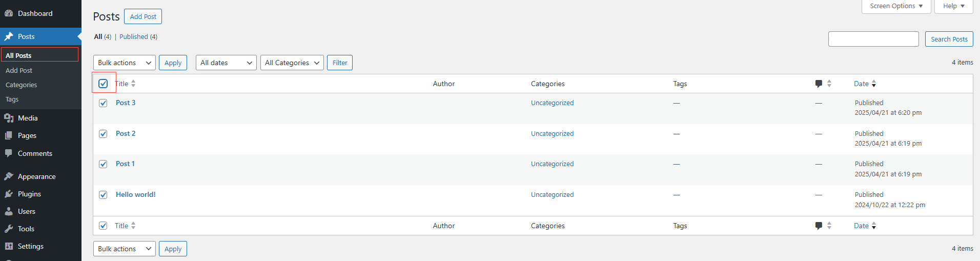Toggle the select-all checkbox in table header

point(103,84)
